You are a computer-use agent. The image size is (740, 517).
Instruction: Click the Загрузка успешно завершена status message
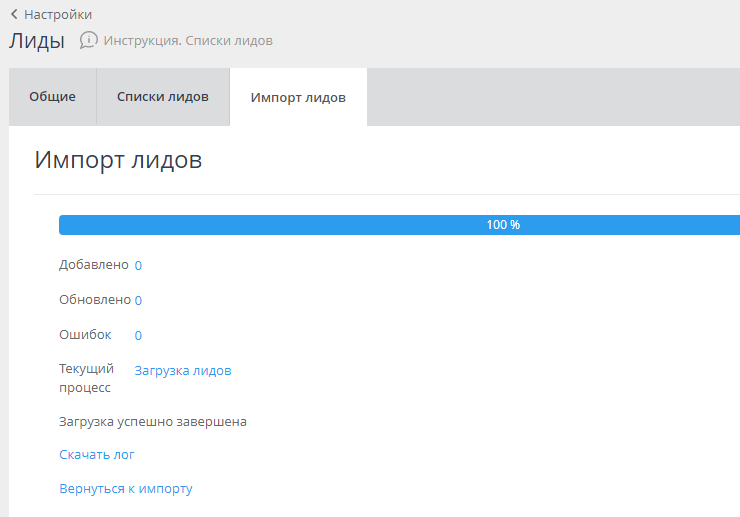tap(153, 421)
